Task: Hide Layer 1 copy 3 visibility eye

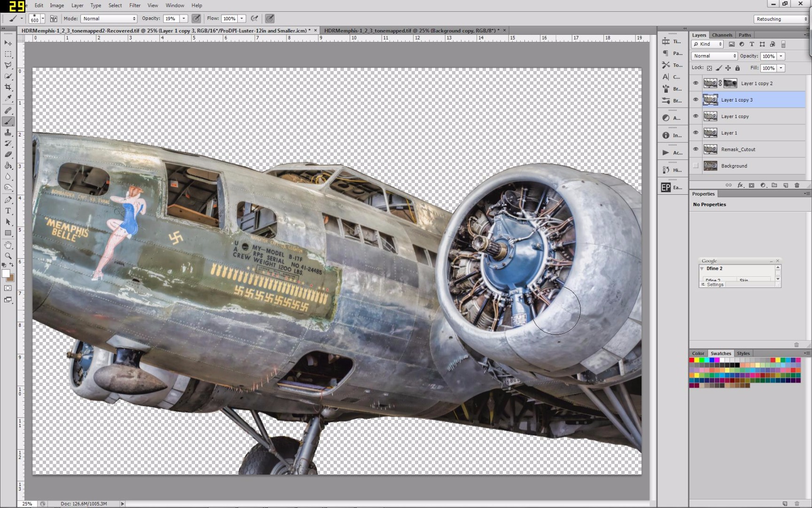Action: click(x=696, y=100)
